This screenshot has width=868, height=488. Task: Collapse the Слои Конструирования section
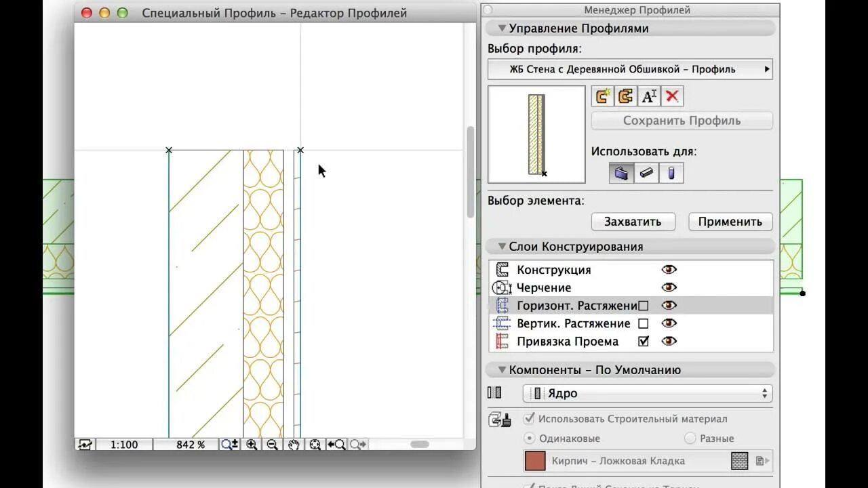point(502,247)
